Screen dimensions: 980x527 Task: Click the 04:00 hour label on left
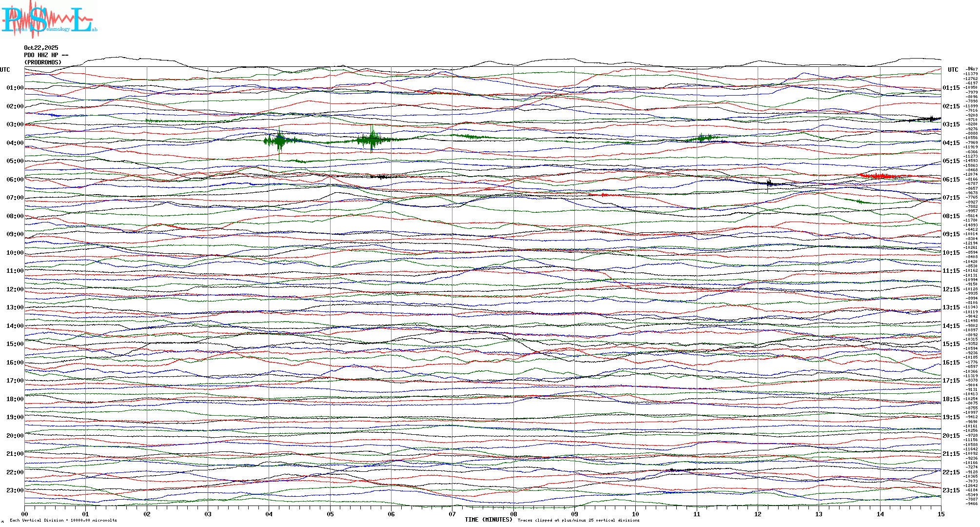[x=15, y=143]
